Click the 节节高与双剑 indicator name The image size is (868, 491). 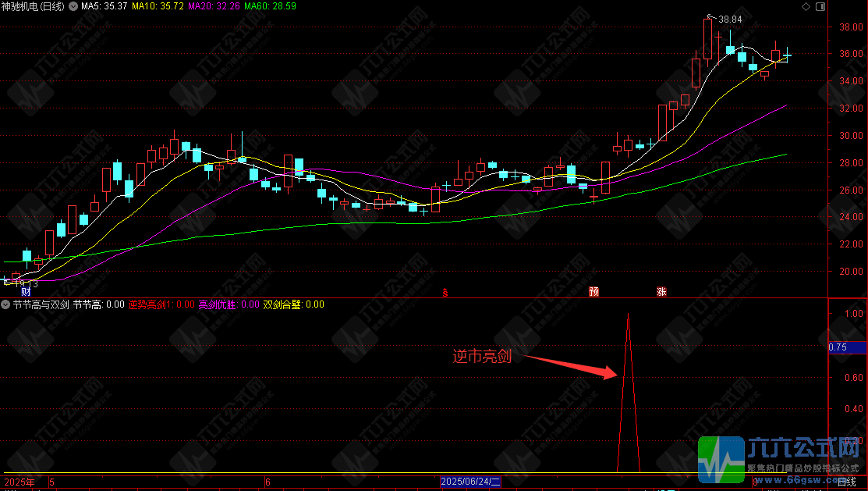pyautogui.click(x=41, y=304)
